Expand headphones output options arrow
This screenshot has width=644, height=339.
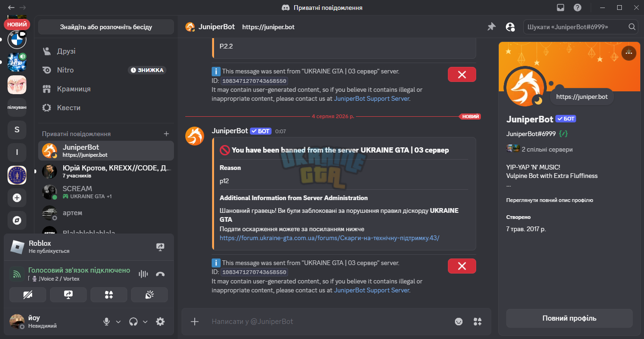coord(145,322)
